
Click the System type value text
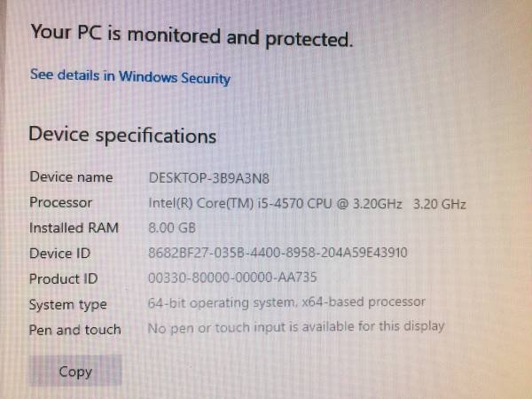click(286, 302)
